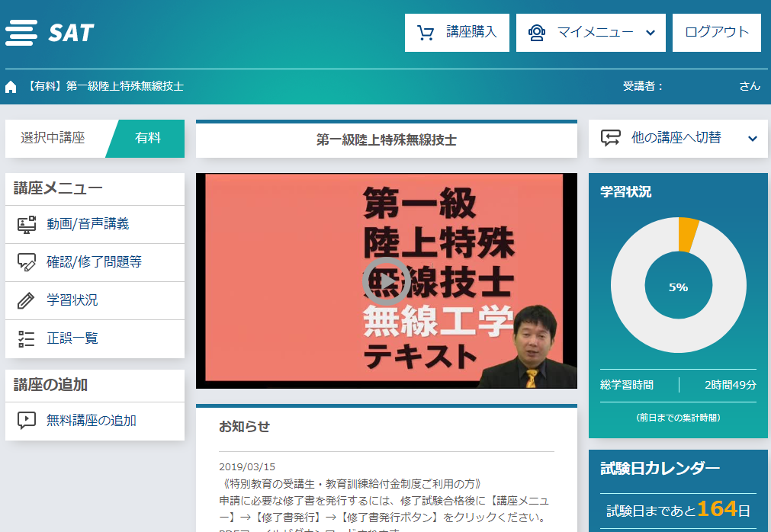Open 無料講座の追加 link
This screenshot has height=532, width=771.
pyautogui.click(x=95, y=421)
